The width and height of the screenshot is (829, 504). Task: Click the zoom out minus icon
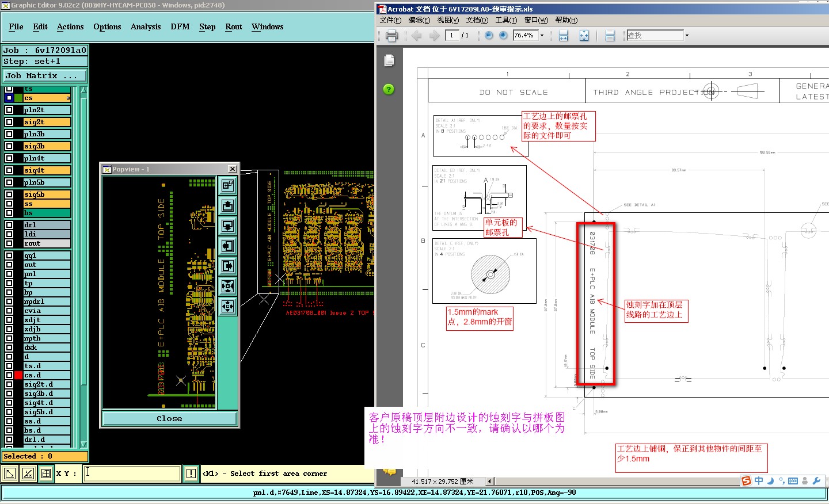tap(489, 35)
